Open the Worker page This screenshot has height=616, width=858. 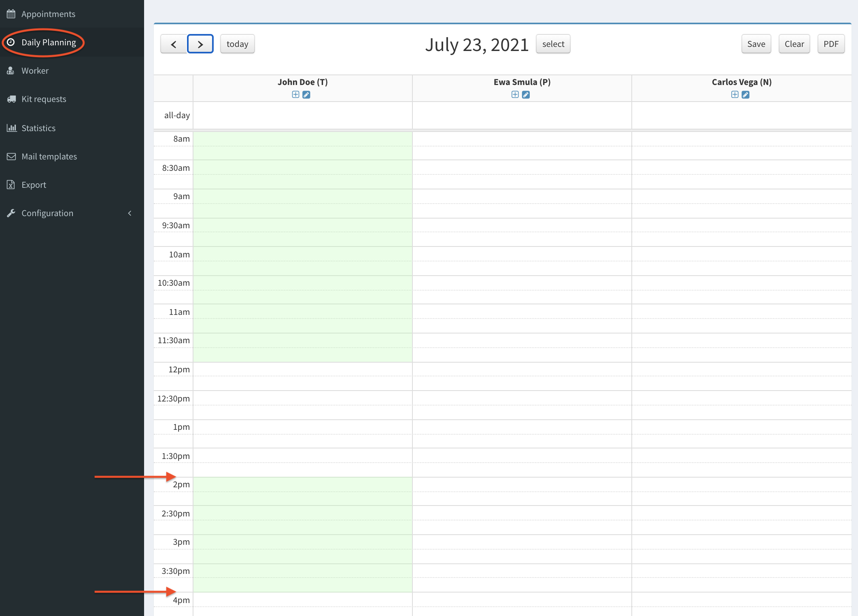point(35,71)
